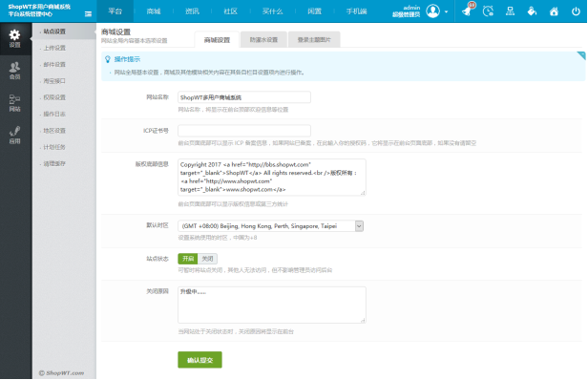Collapse the tips panel corner toggle
588x380 pixels.
coord(581,55)
